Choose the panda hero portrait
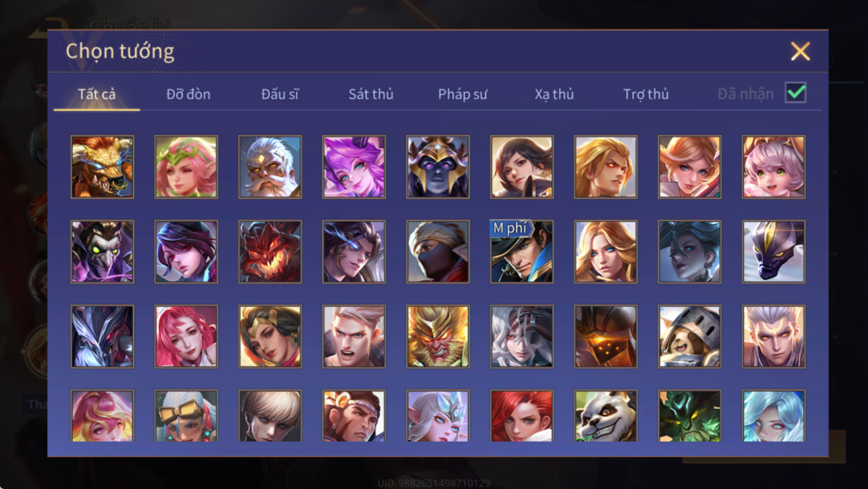The image size is (868, 489). 606,416
